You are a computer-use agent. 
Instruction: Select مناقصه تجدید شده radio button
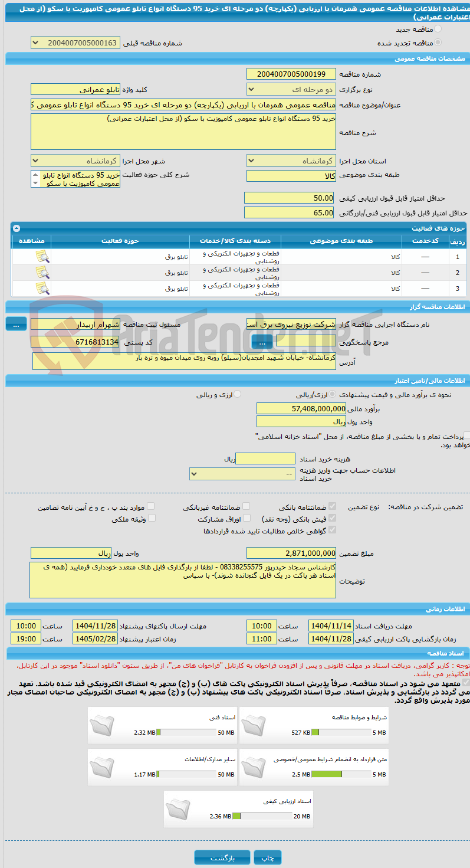click(x=437, y=42)
